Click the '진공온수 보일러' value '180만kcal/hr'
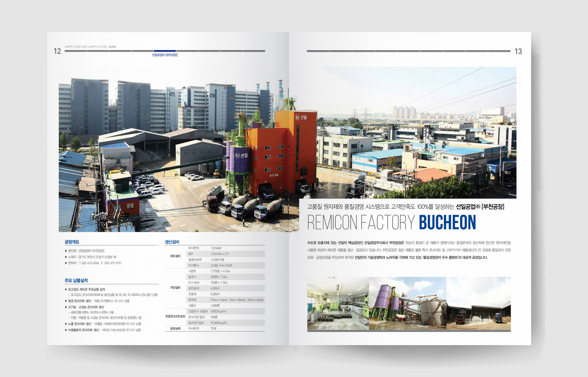This screenshot has width=588, height=377. click(x=218, y=311)
